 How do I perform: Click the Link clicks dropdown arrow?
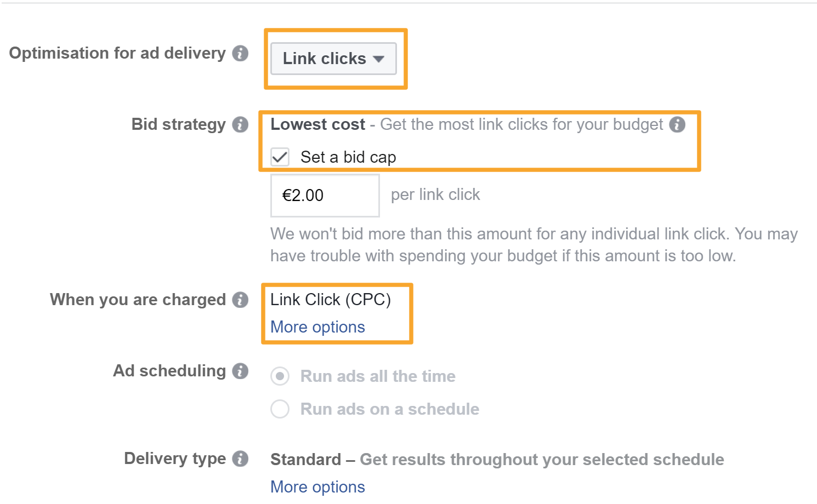click(x=378, y=59)
